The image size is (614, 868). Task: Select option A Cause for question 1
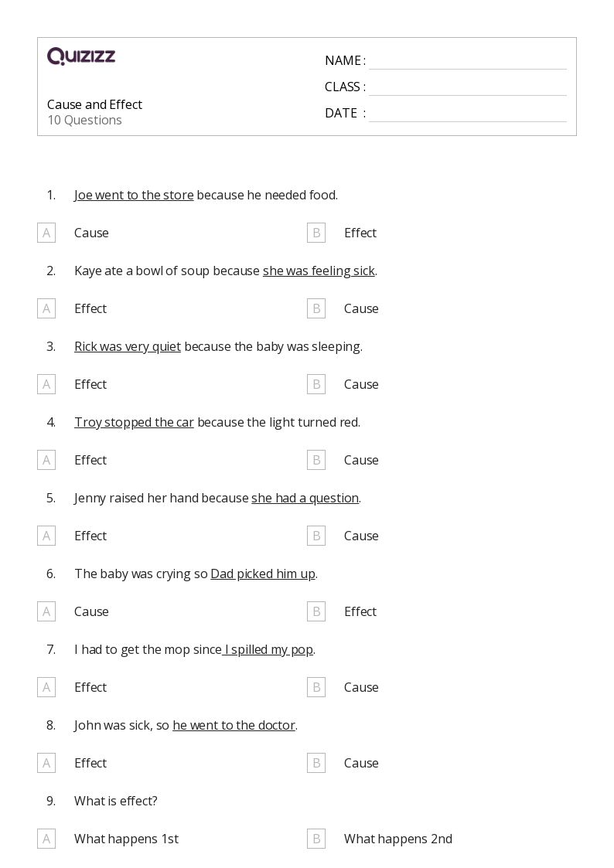(x=46, y=233)
